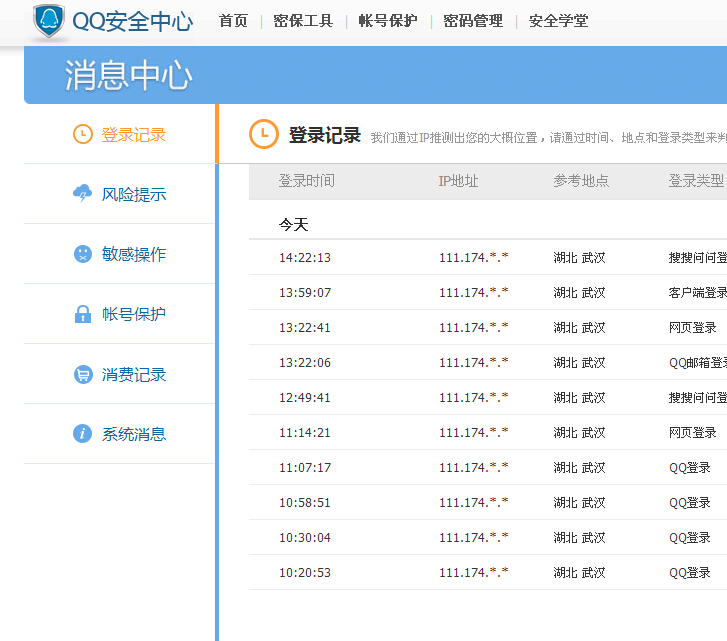Click the large orange clock icon in the header
This screenshot has height=641, width=727.
[x=264, y=134]
